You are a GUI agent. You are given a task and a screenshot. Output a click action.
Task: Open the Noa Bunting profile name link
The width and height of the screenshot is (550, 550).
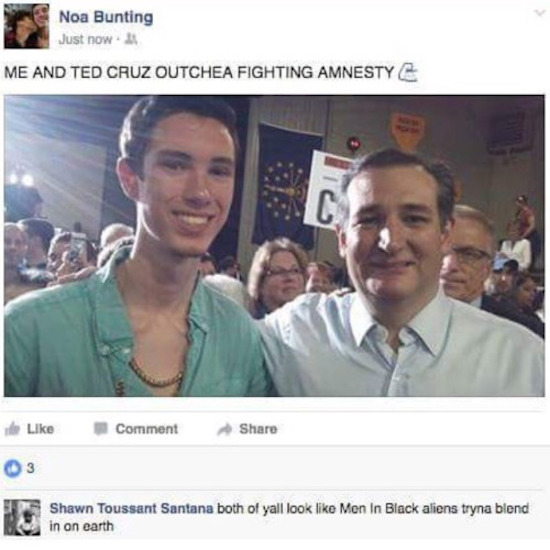(106, 17)
